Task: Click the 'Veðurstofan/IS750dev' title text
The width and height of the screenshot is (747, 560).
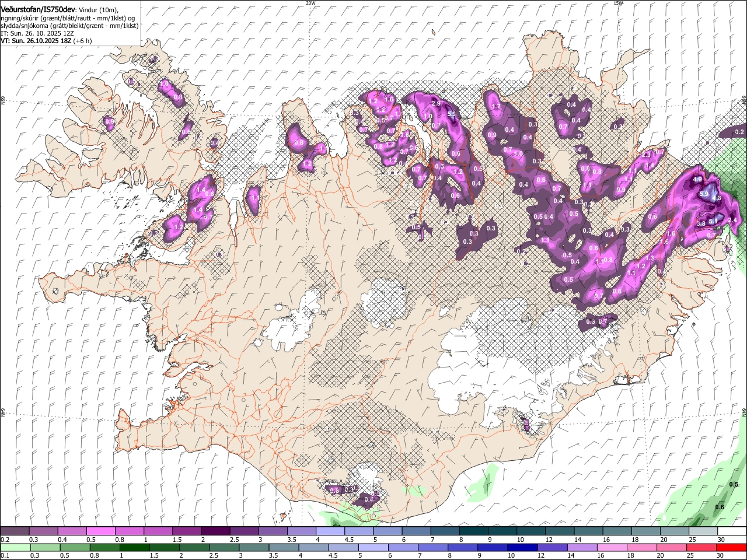Action: 38,9
